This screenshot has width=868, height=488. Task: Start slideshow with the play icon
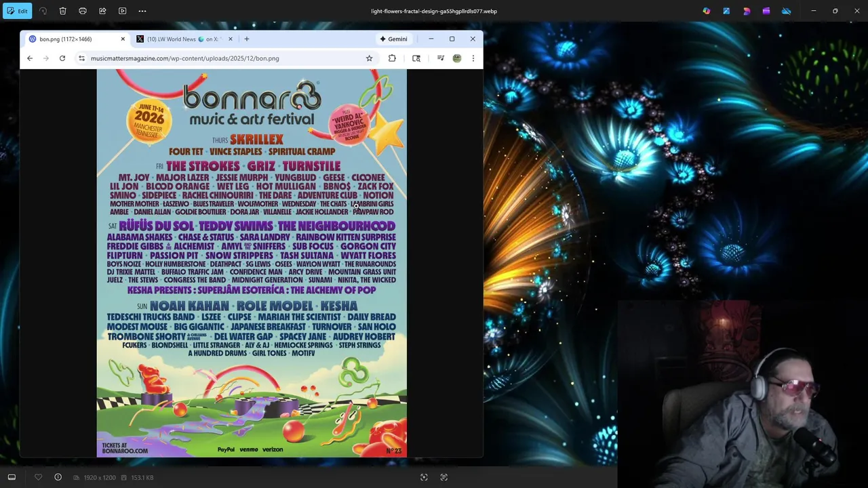pos(122,11)
